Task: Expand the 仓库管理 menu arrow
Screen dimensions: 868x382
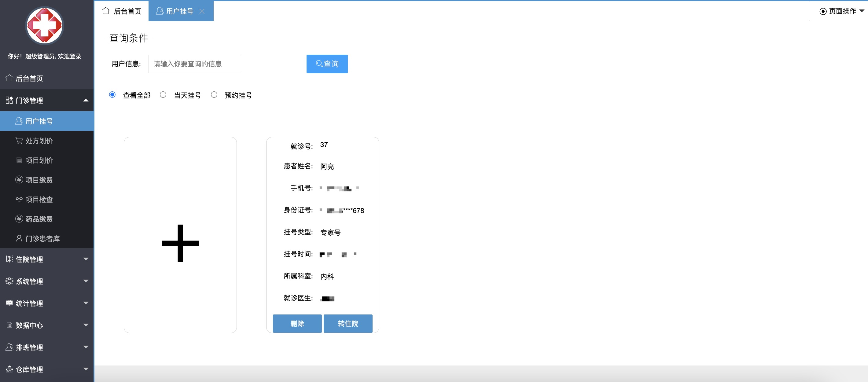Action: pyautogui.click(x=86, y=369)
